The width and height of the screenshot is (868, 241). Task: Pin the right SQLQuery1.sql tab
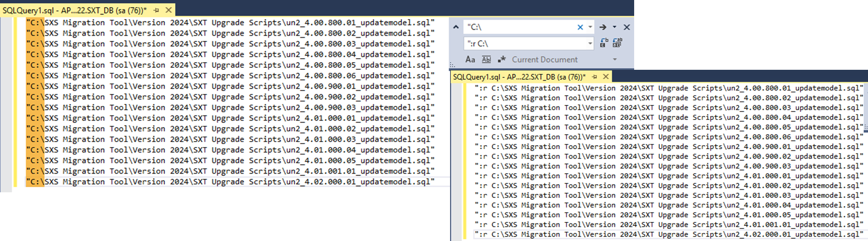pos(594,77)
